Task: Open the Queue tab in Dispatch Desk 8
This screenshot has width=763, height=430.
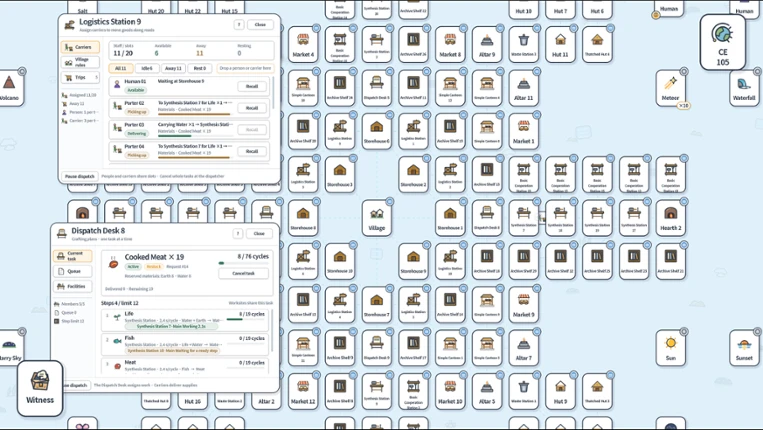Action: tap(73, 271)
